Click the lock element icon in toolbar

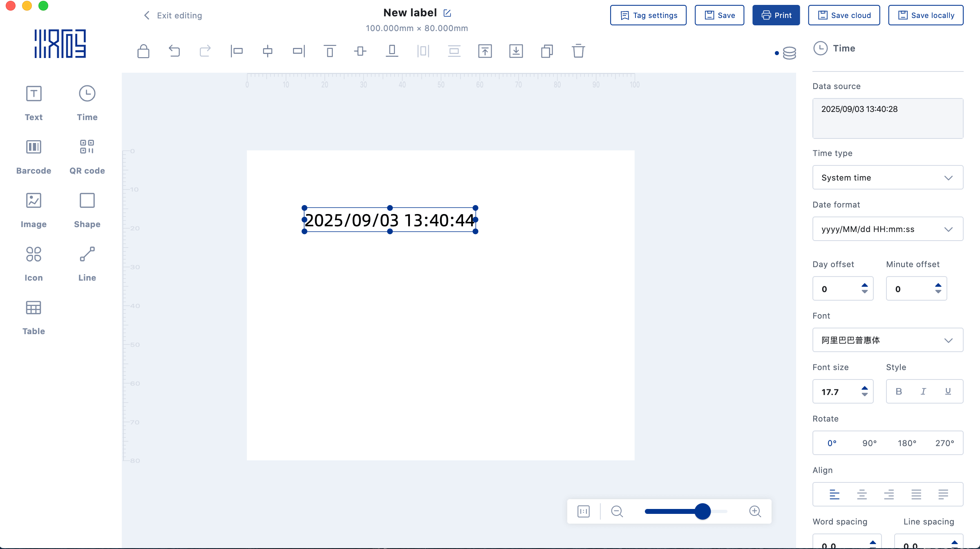click(x=143, y=51)
